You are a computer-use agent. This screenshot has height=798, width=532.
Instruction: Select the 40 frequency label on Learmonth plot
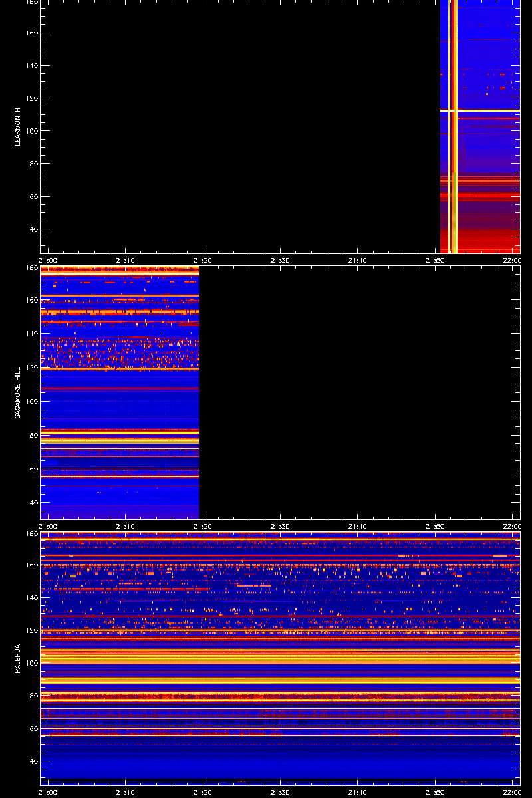point(35,229)
